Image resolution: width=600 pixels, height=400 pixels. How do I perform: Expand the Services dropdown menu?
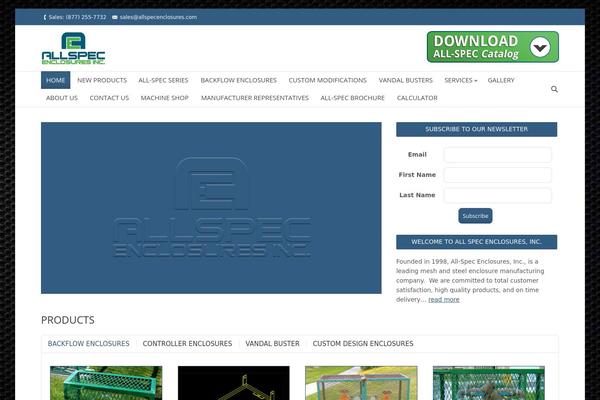[460, 80]
